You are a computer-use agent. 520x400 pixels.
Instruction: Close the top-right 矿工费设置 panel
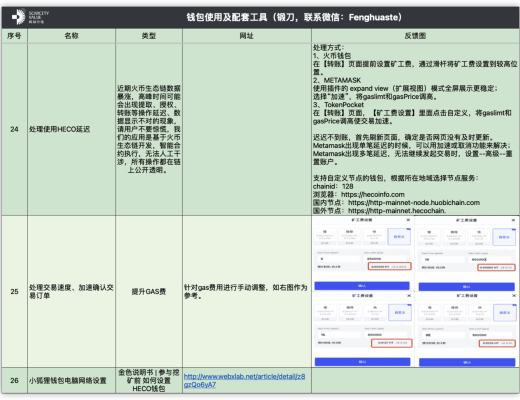click(514, 220)
